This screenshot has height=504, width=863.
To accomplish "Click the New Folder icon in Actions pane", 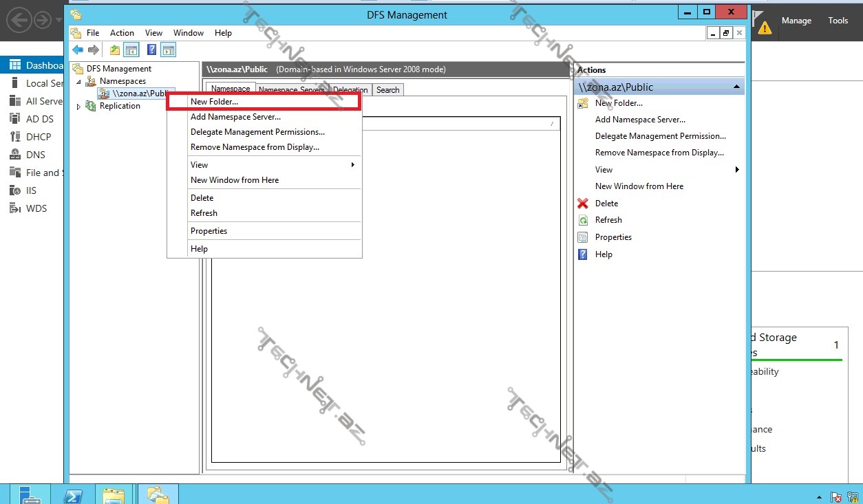I will pyautogui.click(x=583, y=103).
